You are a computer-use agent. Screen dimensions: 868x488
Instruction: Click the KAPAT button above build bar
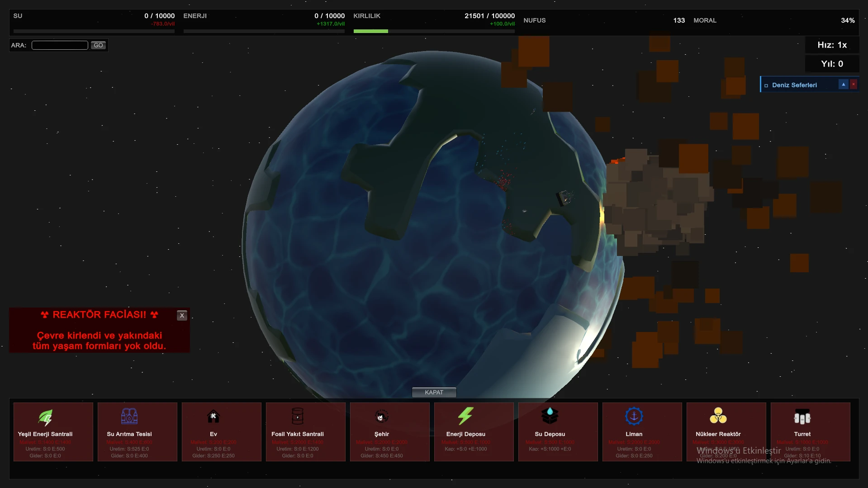click(x=434, y=392)
